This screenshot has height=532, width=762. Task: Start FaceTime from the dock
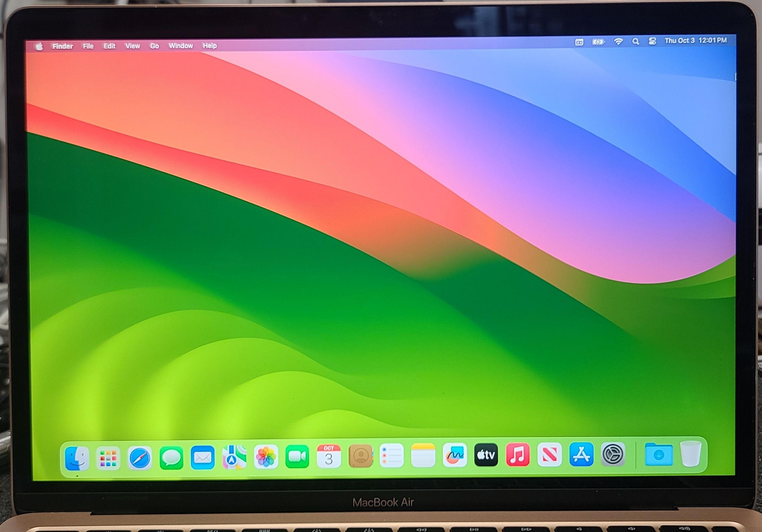pyautogui.click(x=297, y=457)
